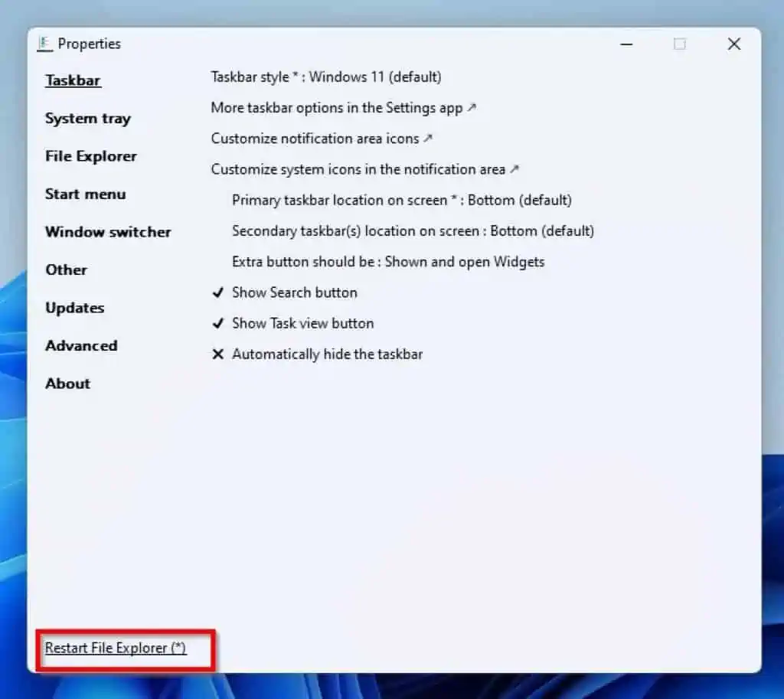
Task: Select the Start menu section
Action: pyautogui.click(x=86, y=194)
